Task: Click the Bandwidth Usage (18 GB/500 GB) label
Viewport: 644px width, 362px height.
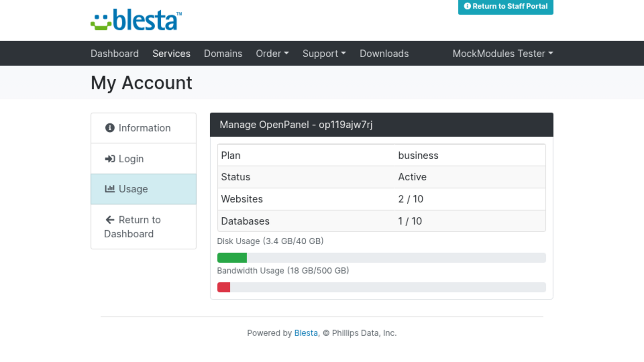Action: click(x=283, y=270)
